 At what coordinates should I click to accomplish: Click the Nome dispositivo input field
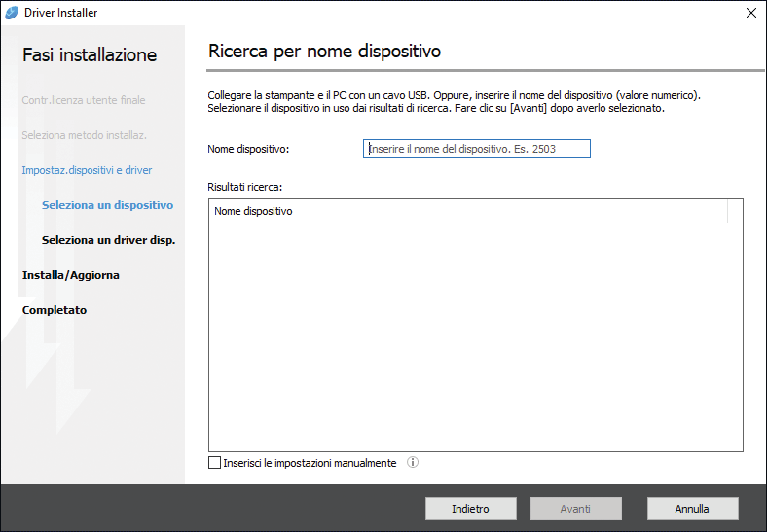coord(476,149)
